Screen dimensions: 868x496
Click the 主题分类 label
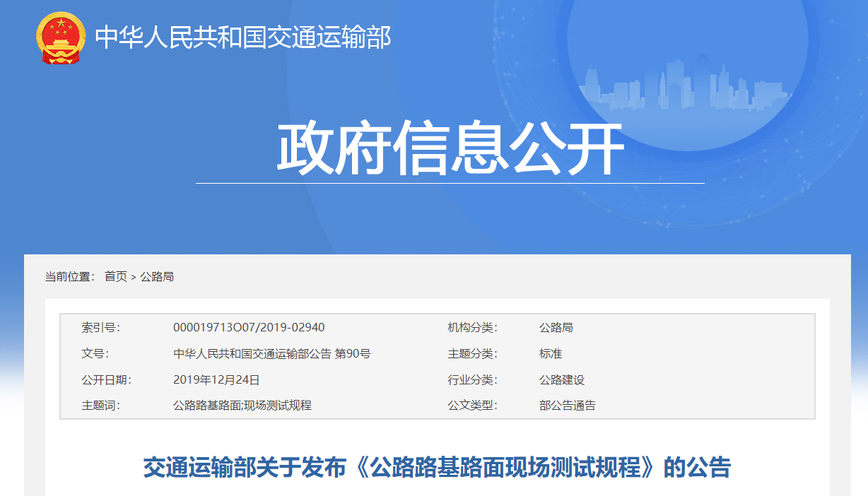point(472,354)
